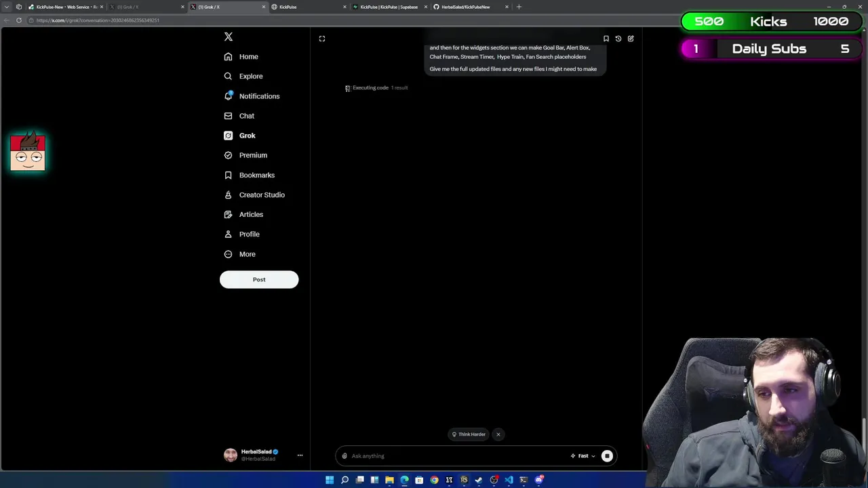Click the white Post button

[x=259, y=279]
